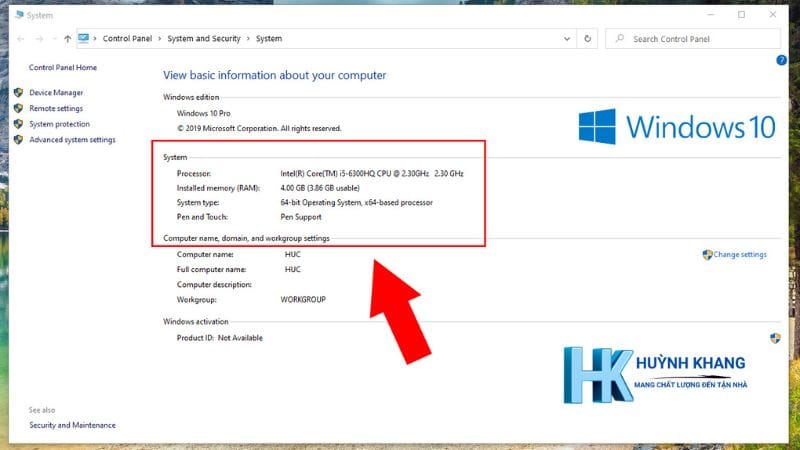Click the Search Control Panel field
This screenshot has height=450, width=800.
(x=693, y=39)
